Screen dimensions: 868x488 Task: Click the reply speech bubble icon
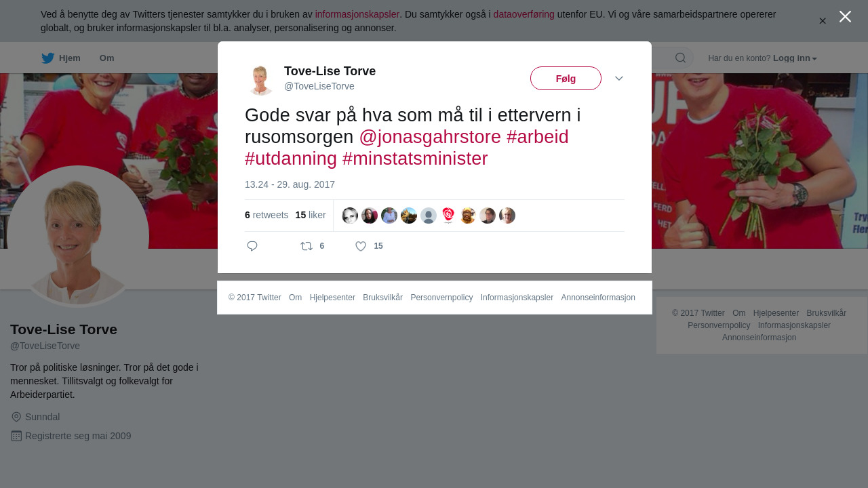[252, 246]
